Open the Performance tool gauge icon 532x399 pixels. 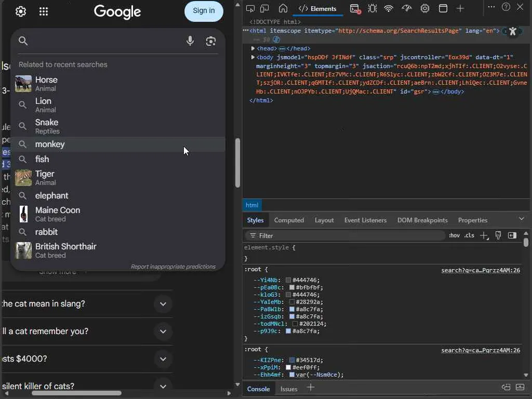(x=406, y=8)
